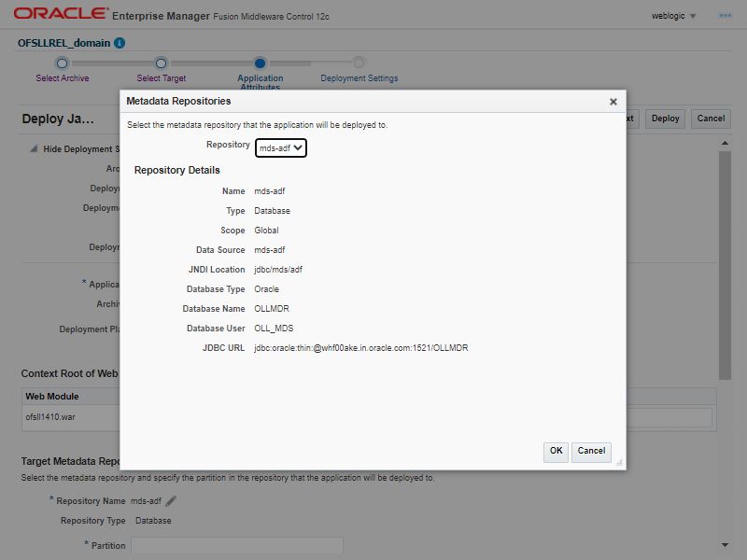Click Repository Details heading

(176, 170)
